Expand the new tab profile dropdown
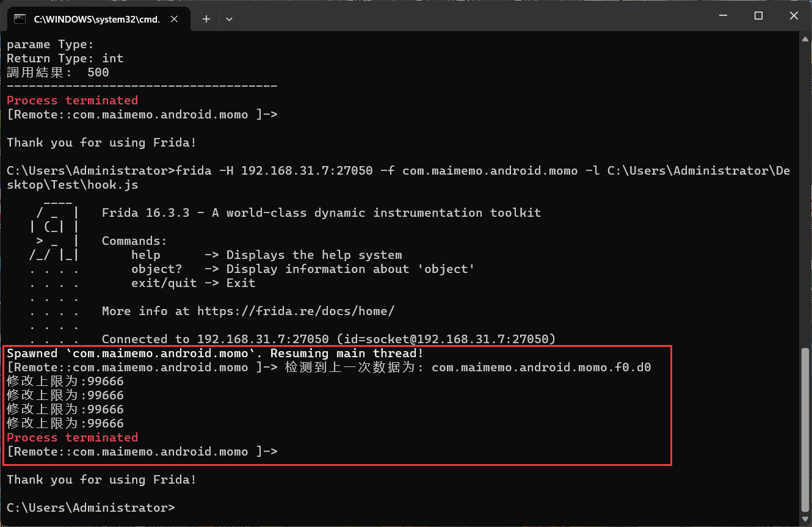 pyautogui.click(x=229, y=19)
